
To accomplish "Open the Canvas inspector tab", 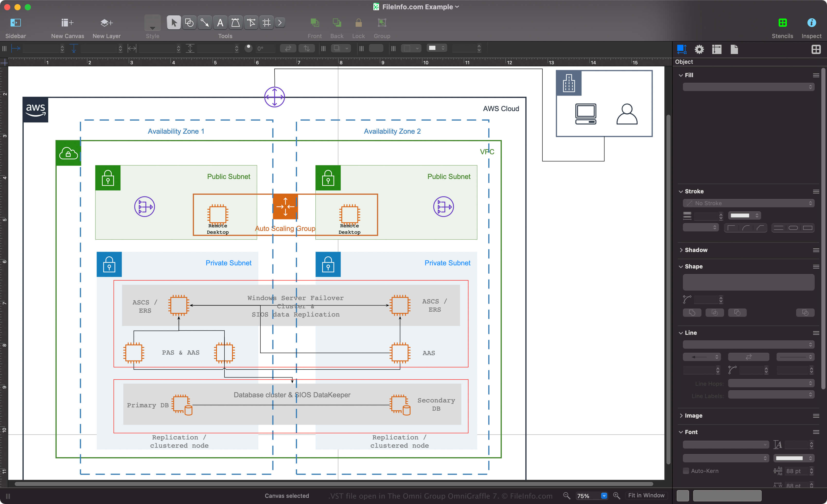I will 717,50.
